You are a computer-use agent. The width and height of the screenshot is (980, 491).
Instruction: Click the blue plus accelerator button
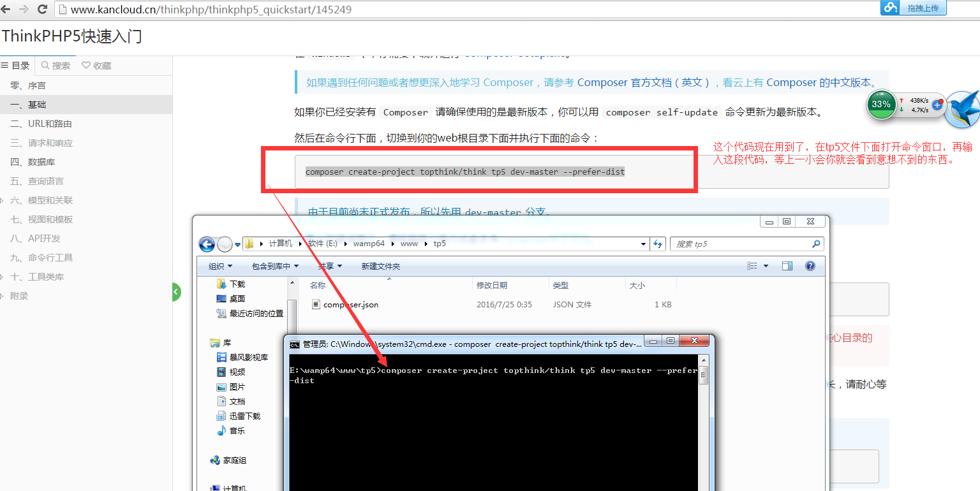(x=938, y=105)
